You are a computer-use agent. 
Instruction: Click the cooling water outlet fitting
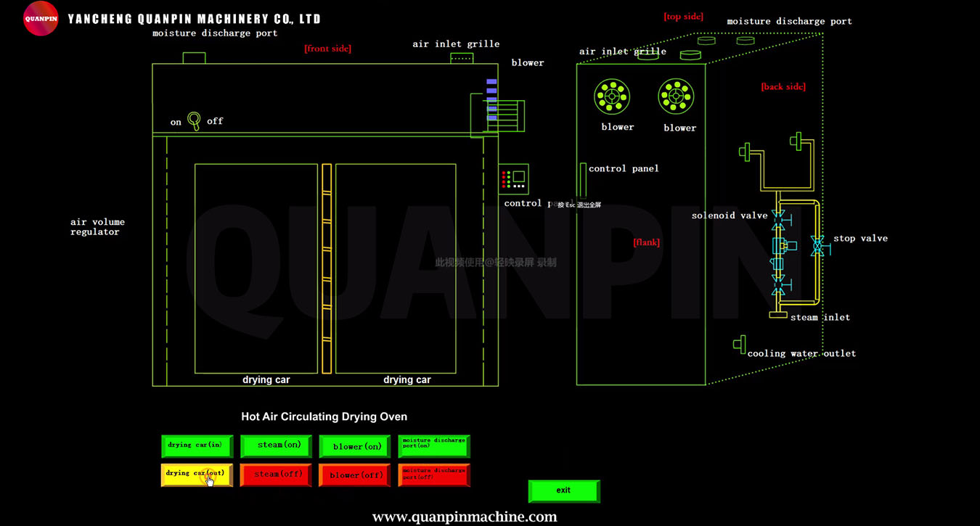(740, 343)
